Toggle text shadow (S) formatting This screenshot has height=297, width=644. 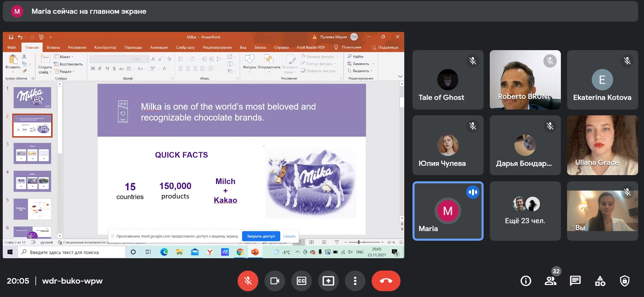point(114,69)
